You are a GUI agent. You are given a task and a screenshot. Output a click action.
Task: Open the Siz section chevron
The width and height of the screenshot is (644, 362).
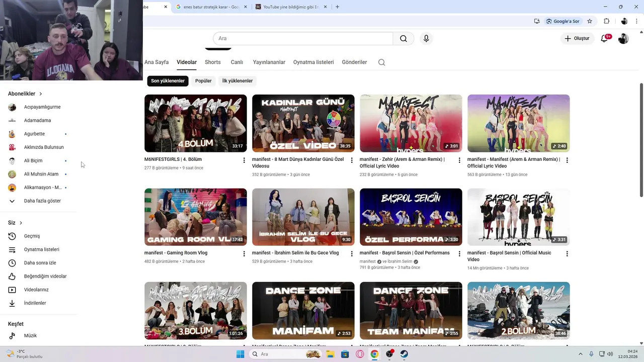(21, 223)
